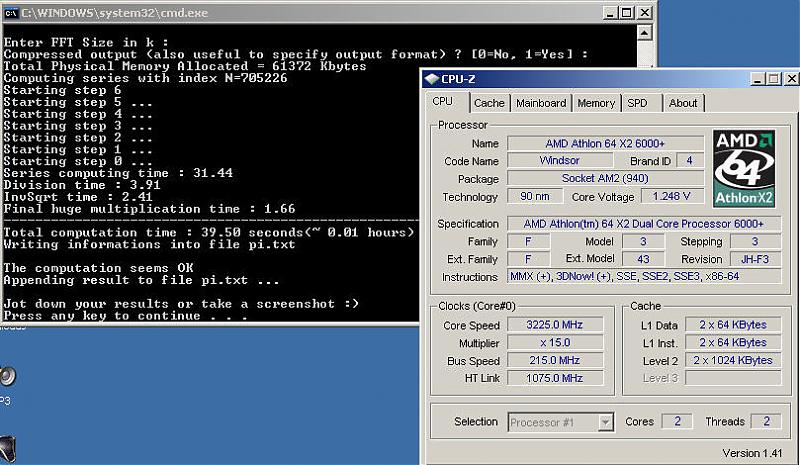The width and height of the screenshot is (800, 465).
Task: Minimize the cmd.exe window
Action: click(x=609, y=13)
